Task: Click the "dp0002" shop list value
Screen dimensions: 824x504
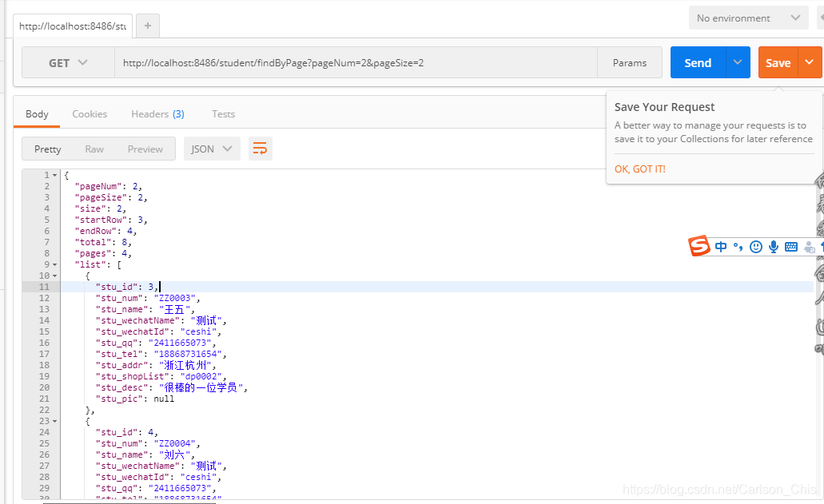Action: point(201,376)
